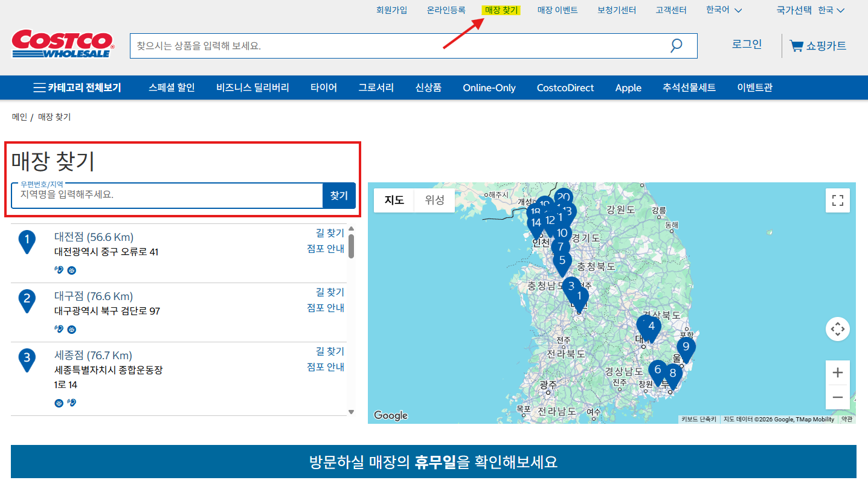This screenshot has width=868, height=486.
Task: Open the 쇼핑카트 shopping cart
Action: click(x=818, y=46)
